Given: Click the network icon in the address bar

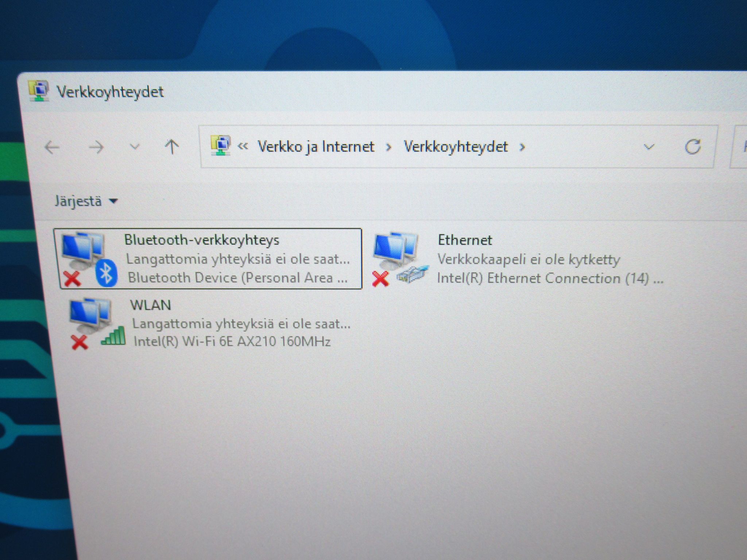Looking at the screenshot, I should [220, 145].
